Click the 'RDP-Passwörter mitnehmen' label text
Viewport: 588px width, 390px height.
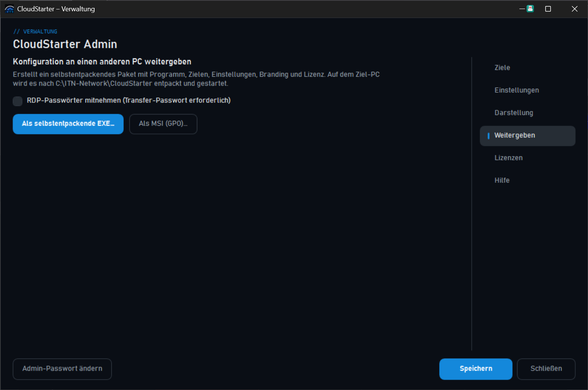pyautogui.click(x=129, y=101)
